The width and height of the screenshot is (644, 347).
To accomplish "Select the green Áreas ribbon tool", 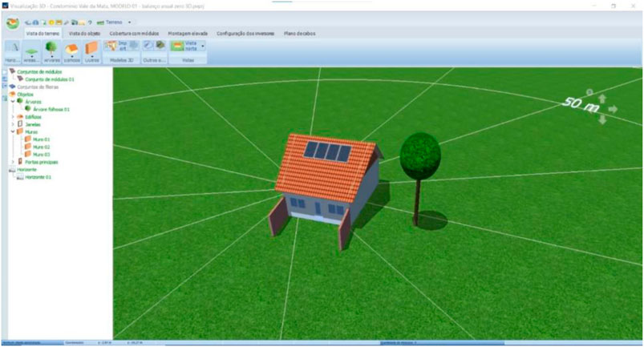I will [31, 52].
